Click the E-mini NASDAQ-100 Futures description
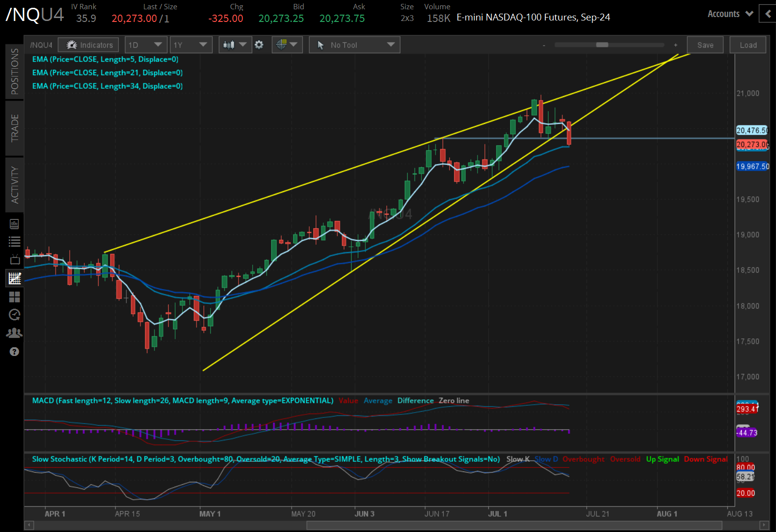Screen dimensions: 776x532 (x=533, y=18)
